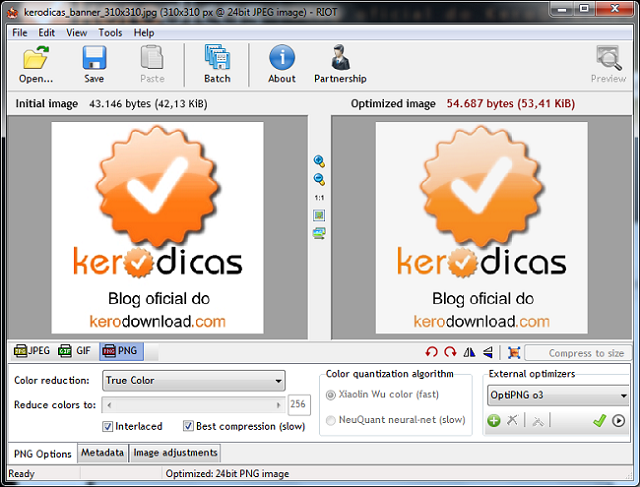This screenshot has width=640, height=487.
Task: Zoom in using the magnifier plus icon
Action: (x=319, y=161)
